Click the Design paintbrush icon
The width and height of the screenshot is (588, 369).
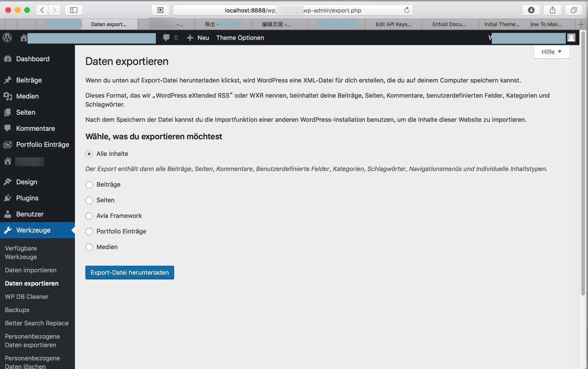pos(8,182)
